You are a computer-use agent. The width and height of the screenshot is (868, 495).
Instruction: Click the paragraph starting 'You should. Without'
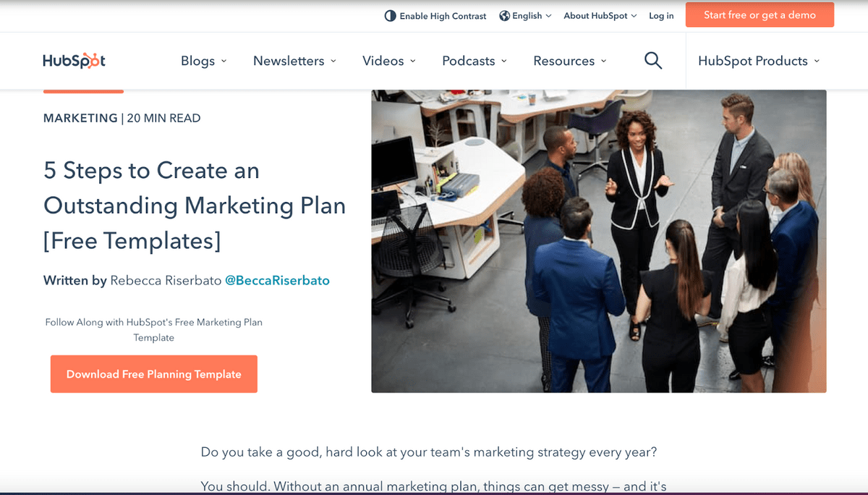click(x=434, y=486)
